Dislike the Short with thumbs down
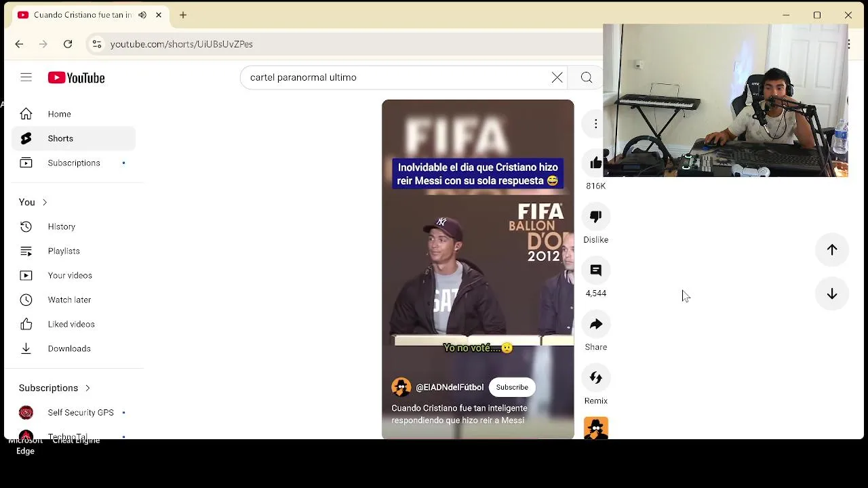 [595, 216]
